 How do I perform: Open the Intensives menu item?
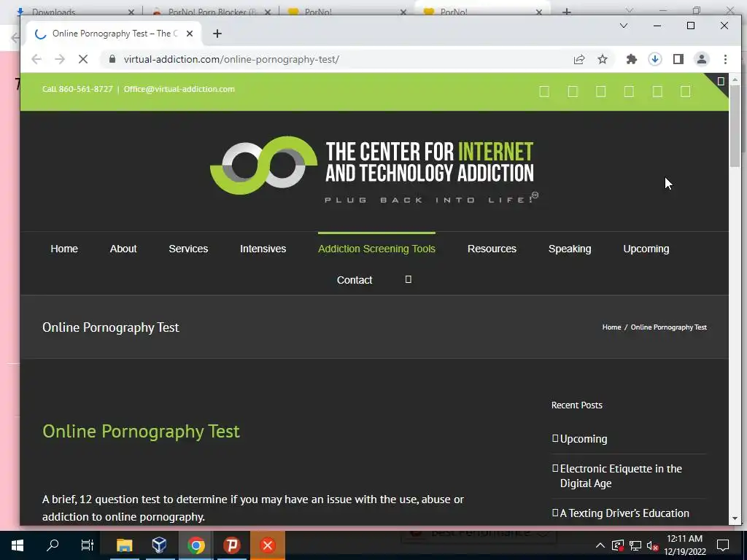pyautogui.click(x=263, y=249)
